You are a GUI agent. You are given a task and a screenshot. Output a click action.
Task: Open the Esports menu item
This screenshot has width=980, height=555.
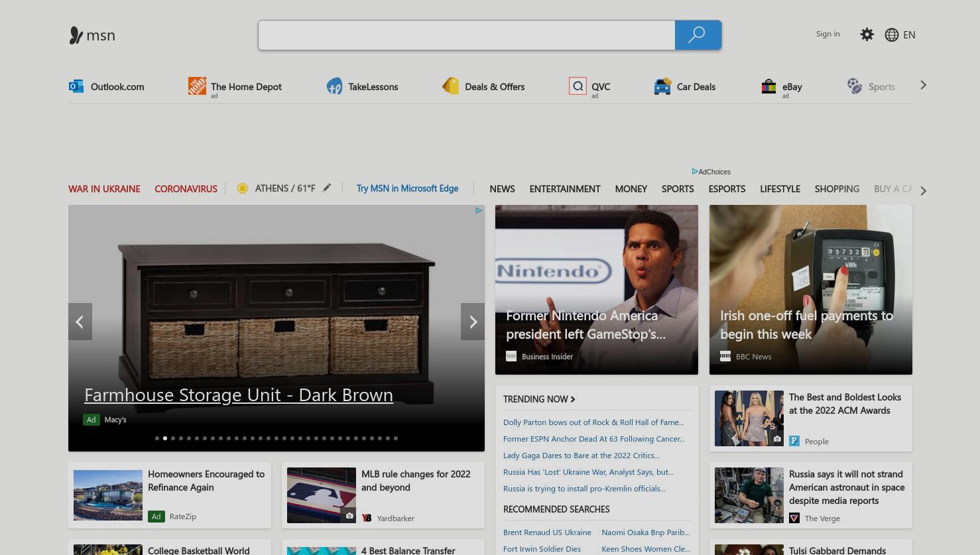[x=727, y=189]
